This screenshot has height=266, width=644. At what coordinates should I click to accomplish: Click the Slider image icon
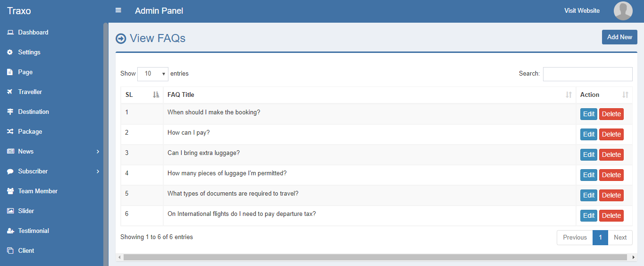coord(10,211)
